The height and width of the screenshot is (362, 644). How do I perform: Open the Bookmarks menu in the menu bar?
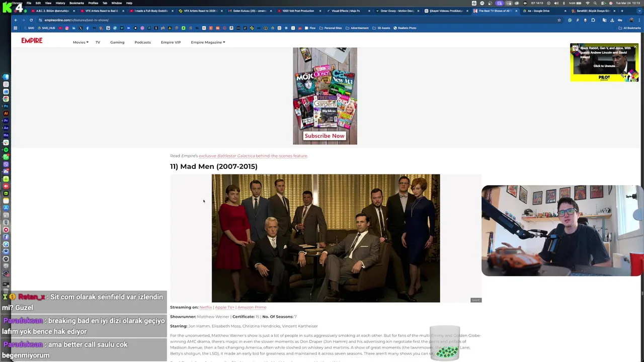coord(76,3)
